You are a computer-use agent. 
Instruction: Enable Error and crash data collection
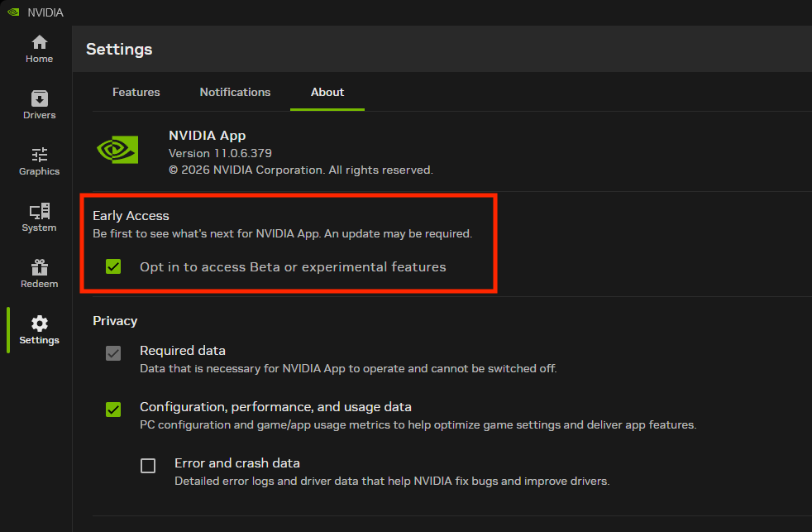point(148,465)
